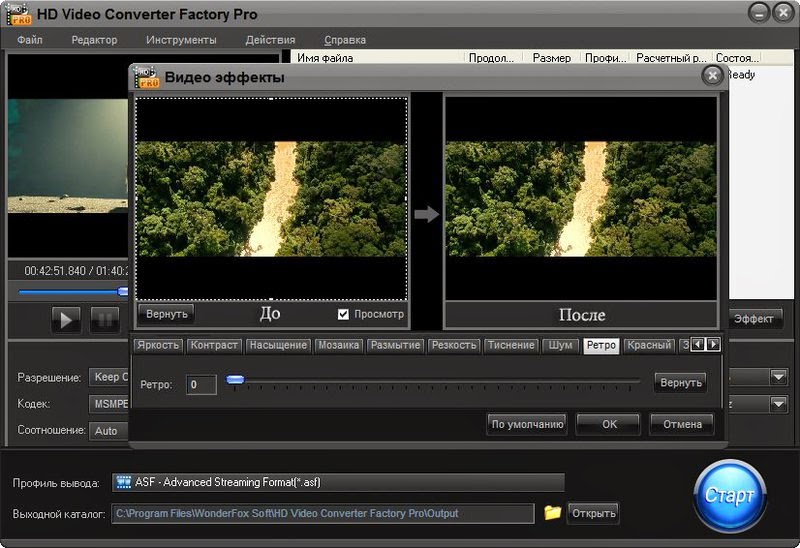Click Вернуть under the До preview
This screenshot has height=548, width=800.
pyautogui.click(x=166, y=314)
